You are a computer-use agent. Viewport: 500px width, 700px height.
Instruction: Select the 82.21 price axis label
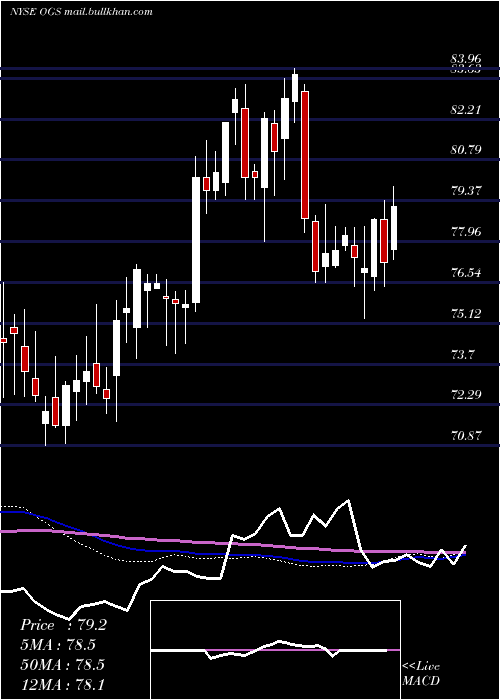(466, 109)
